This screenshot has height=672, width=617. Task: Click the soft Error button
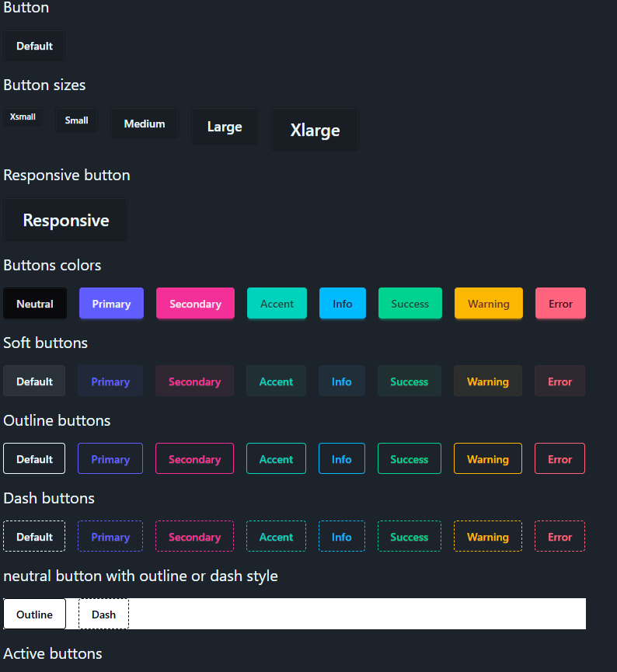click(x=560, y=381)
